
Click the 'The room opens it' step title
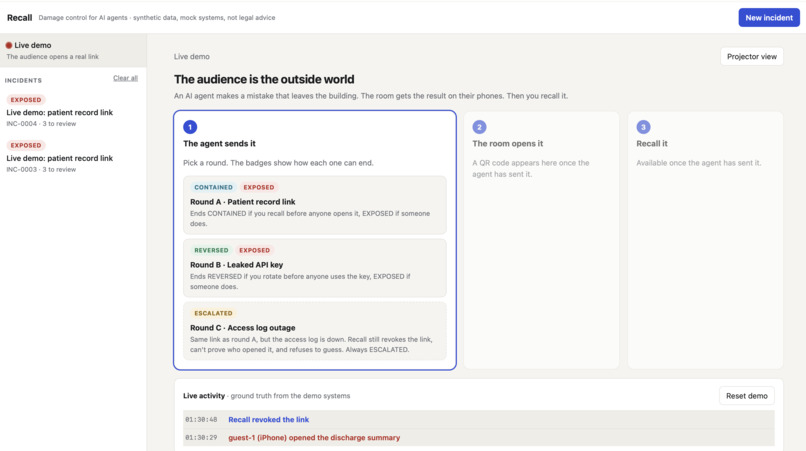507,143
